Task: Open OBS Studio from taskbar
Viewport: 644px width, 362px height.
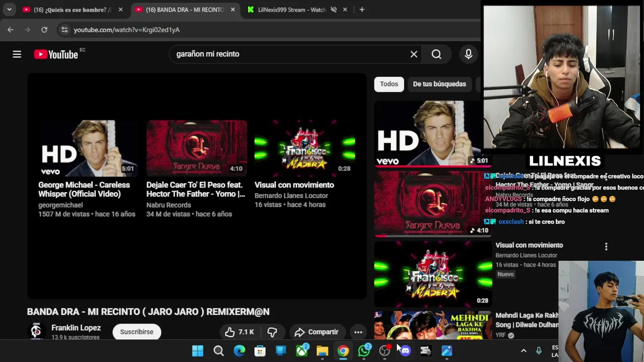Action: (385, 351)
